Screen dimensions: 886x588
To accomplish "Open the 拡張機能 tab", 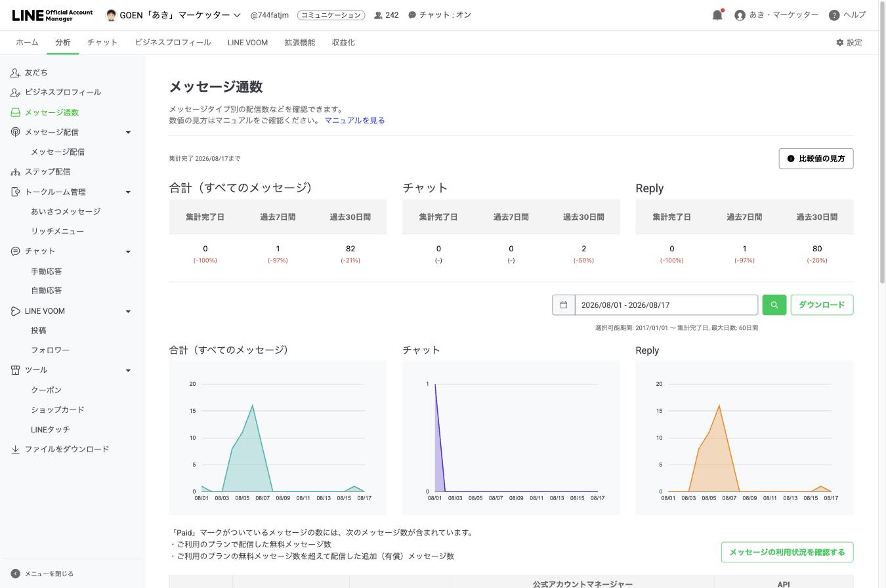I will (299, 43).
